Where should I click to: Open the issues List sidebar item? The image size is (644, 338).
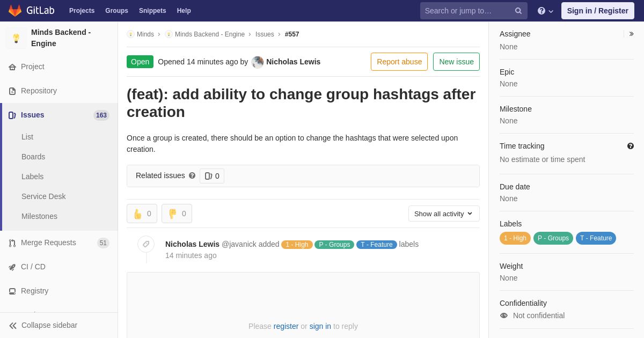point(27,137)
